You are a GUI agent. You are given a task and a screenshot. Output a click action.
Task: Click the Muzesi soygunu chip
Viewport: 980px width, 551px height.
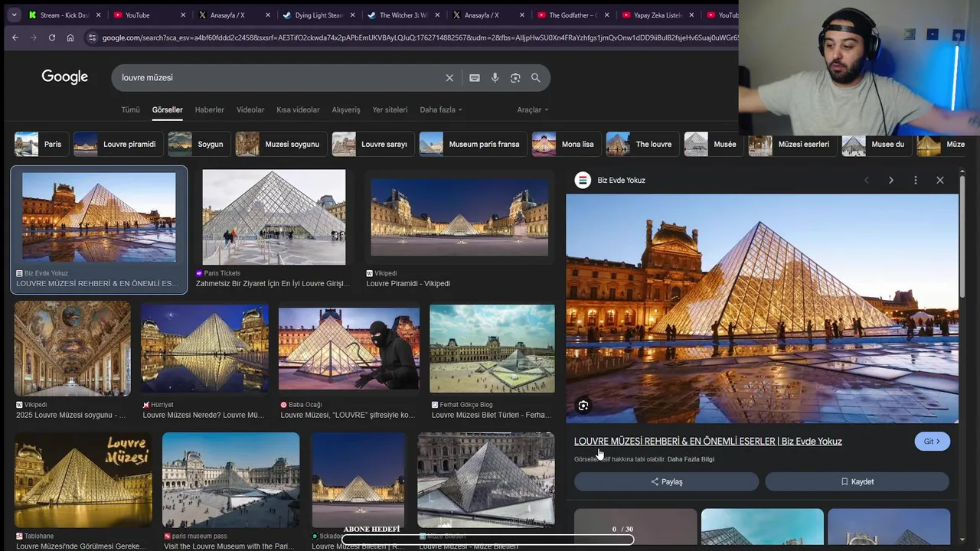click(280, 144)
